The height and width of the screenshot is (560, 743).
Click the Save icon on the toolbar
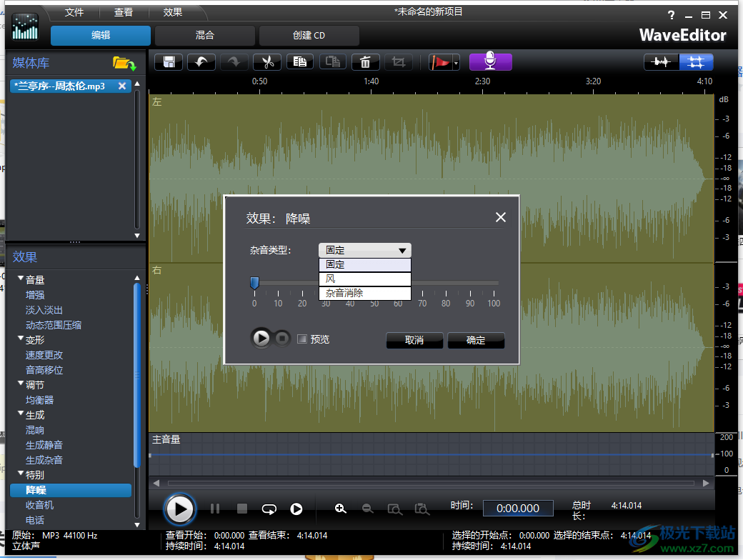[168, 62]
